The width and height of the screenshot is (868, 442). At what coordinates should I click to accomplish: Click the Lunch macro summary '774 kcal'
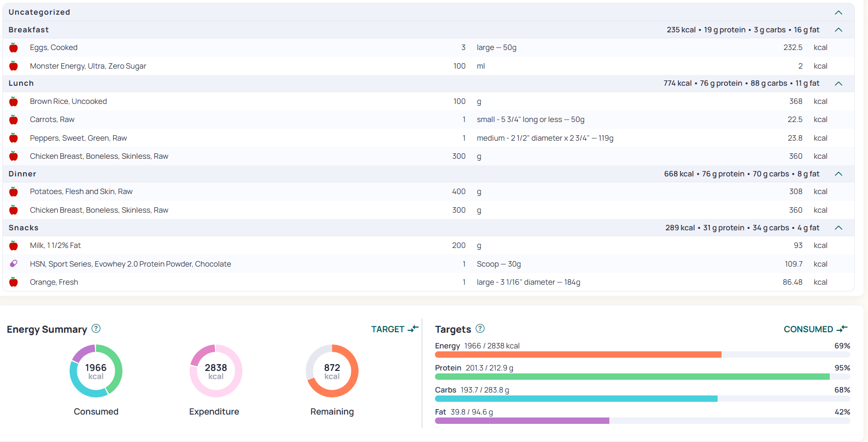click(x=677, y=83)
